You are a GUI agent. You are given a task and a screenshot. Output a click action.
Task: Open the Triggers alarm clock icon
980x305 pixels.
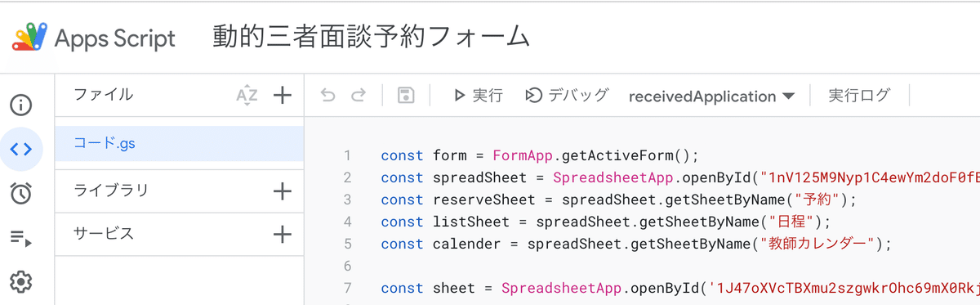click(20, 193)
